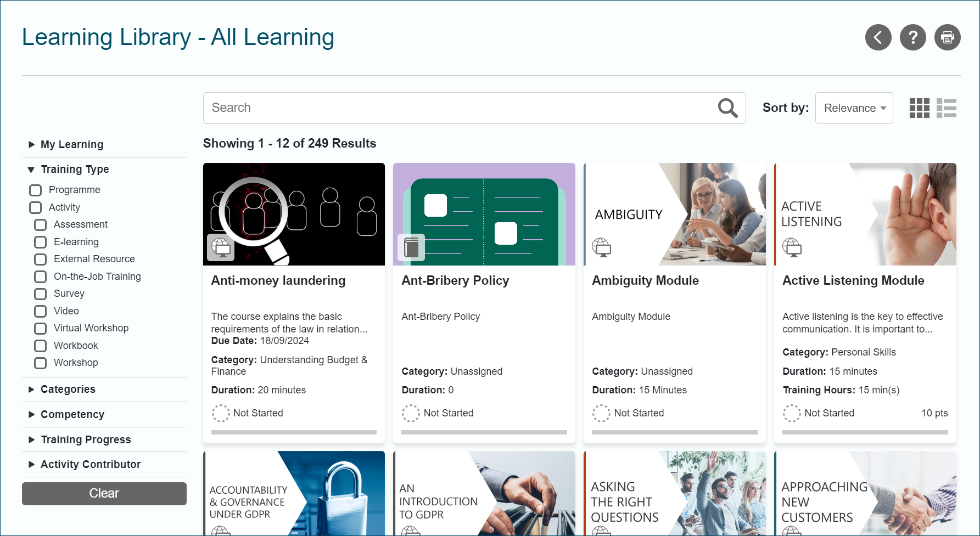Select the External Resource checkbox
Image resolution: width=980 pixels, height=536 pixels.
point(41,259)
